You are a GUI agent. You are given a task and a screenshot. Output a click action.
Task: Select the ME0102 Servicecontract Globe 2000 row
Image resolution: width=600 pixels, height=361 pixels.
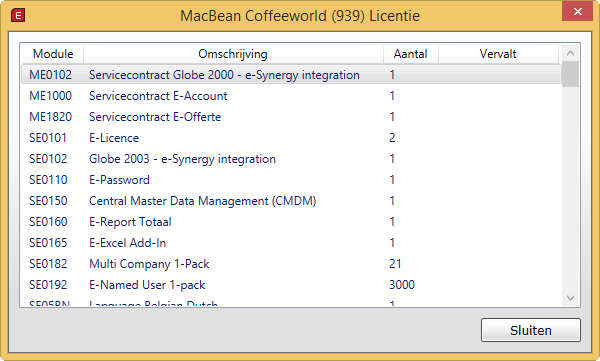(292, 75)
